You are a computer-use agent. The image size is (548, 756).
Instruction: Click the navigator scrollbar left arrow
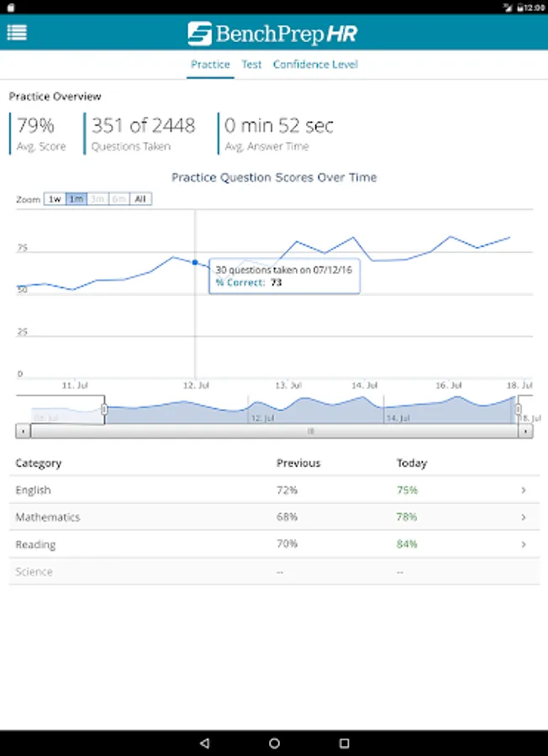click(24, 431)
